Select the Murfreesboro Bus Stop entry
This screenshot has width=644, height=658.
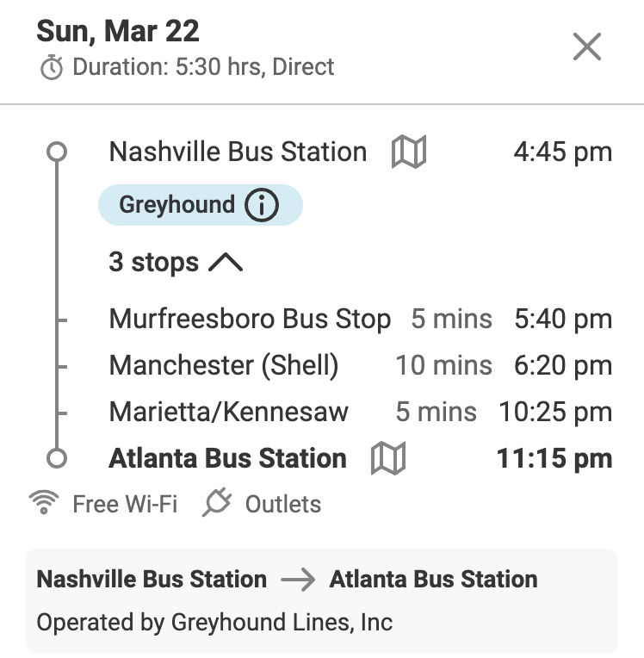pos(250,320)
